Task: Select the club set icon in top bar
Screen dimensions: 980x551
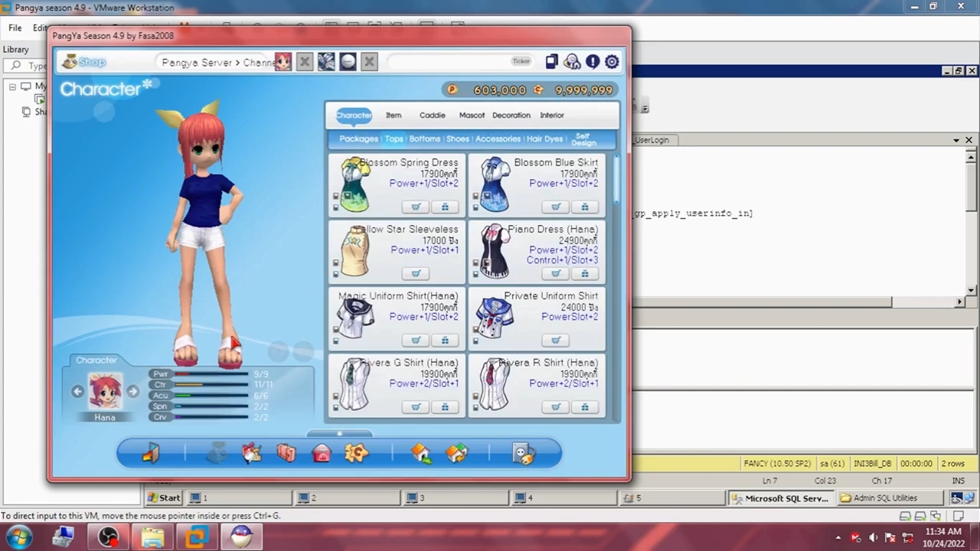Action: coord(326,62)
